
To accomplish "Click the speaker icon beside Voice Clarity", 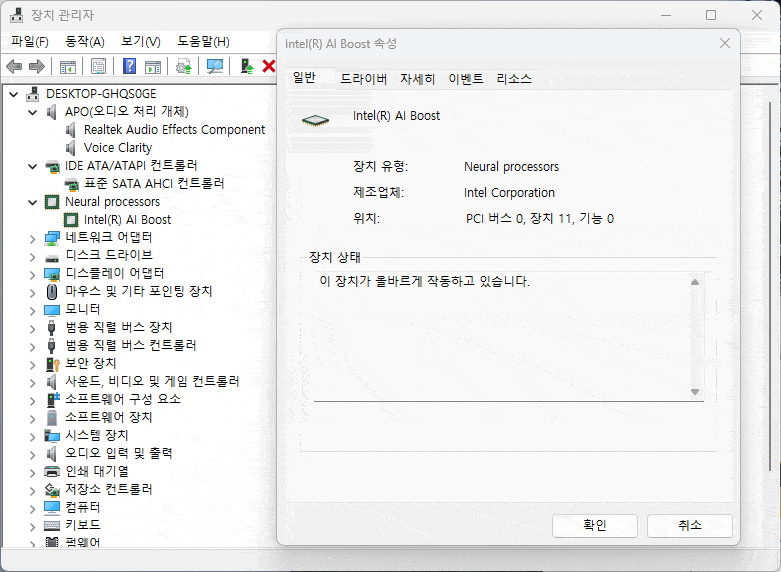I will click(71, 148).
